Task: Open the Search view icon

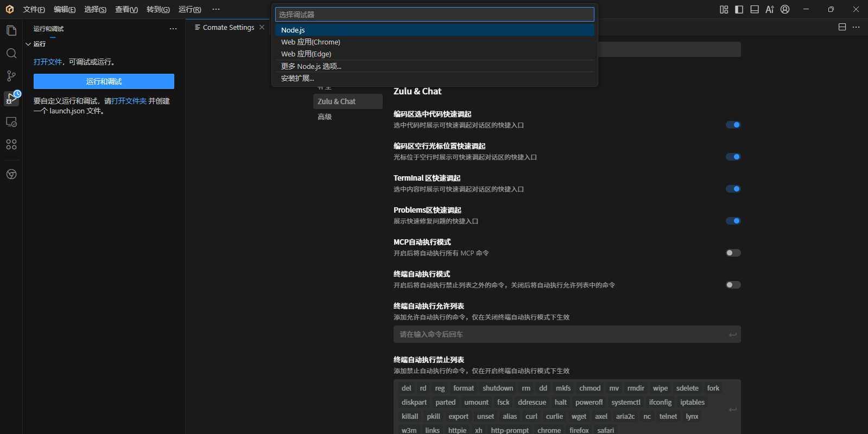Action: (x=11, y=53)
